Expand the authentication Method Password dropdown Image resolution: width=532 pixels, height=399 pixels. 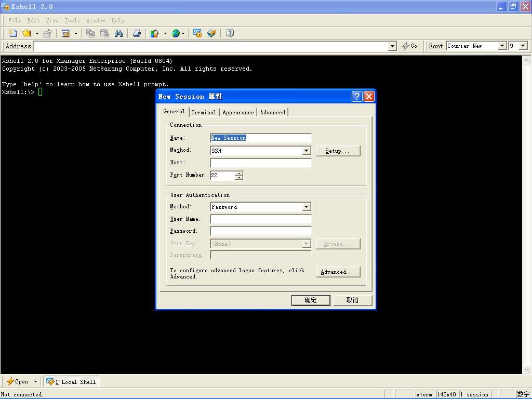pyautogui.click(x=306, y=207)
